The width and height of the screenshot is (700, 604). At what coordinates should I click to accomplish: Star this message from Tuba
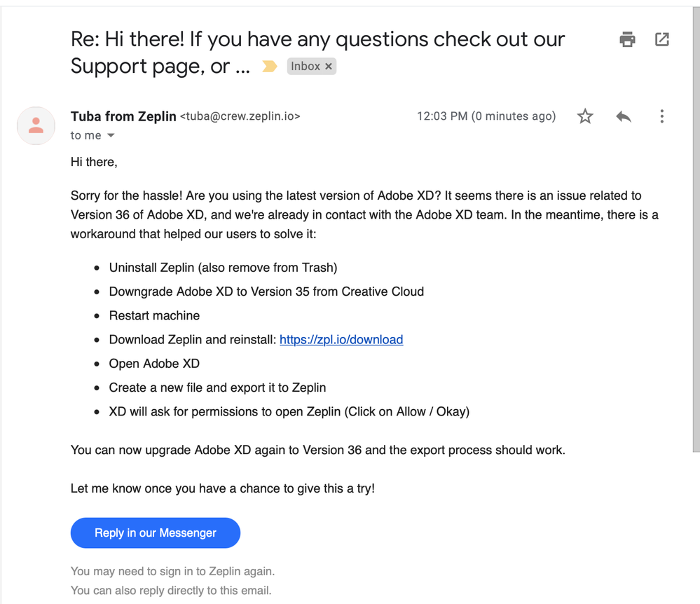(x=585, y=116)
